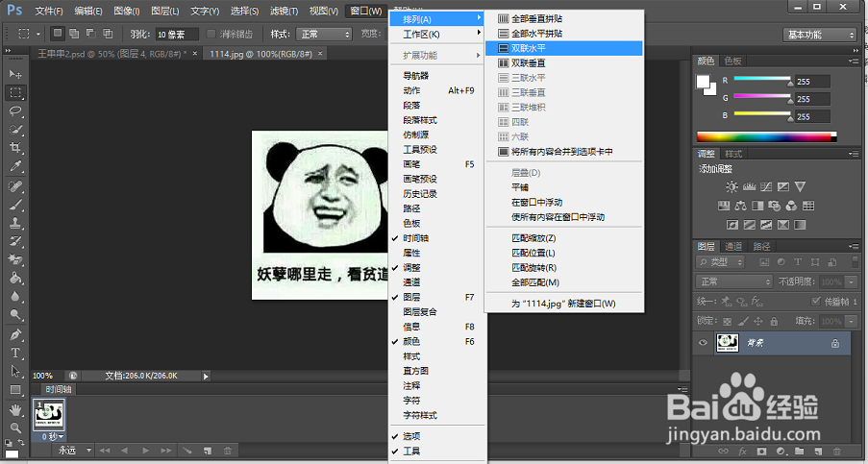
Task: Open the 永远 loop options dropdown
Action: (x=74, y=451)
